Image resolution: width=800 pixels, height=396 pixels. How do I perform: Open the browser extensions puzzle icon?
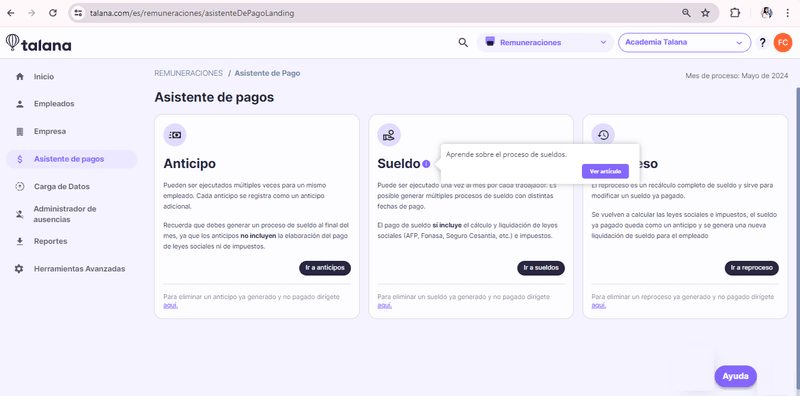[735, 13]
